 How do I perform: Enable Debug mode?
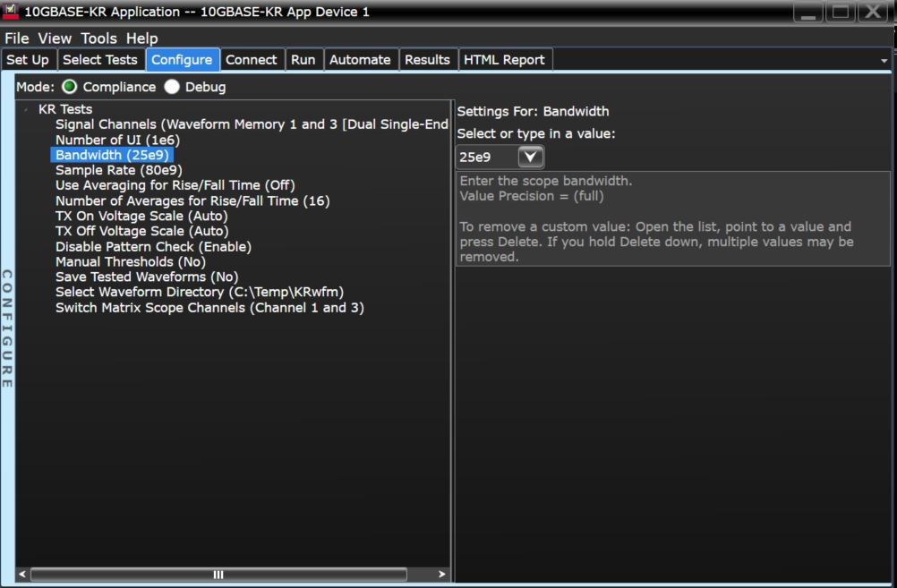click(171, 87)
